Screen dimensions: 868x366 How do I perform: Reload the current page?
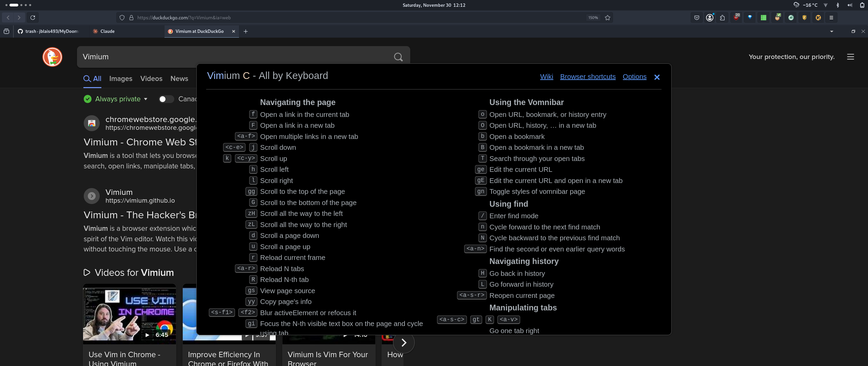[33, 18]
